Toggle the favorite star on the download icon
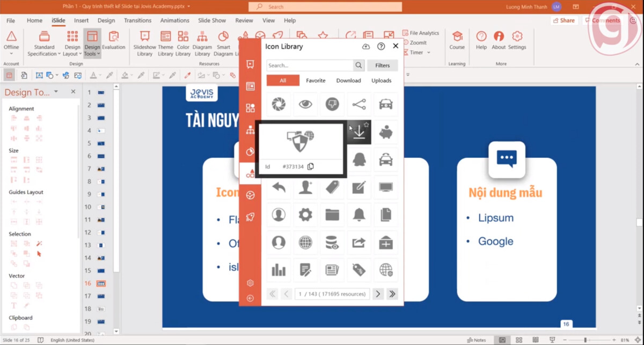644x345 pixels. tap(366, 124)
